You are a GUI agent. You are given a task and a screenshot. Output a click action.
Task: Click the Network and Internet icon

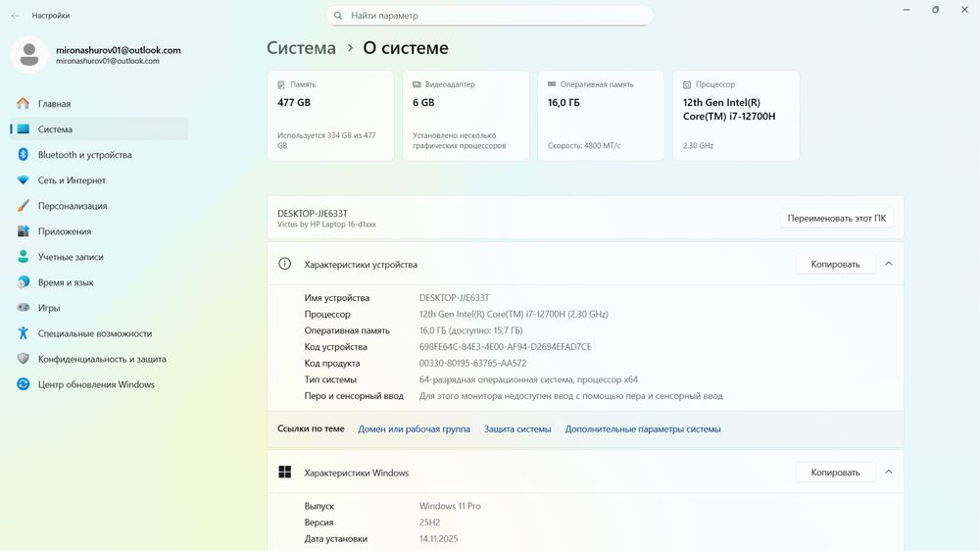24,180
